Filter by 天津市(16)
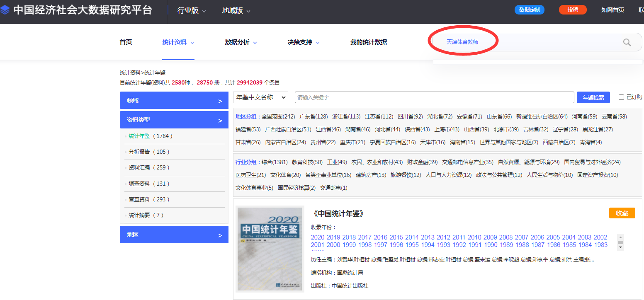 point(433,142)
